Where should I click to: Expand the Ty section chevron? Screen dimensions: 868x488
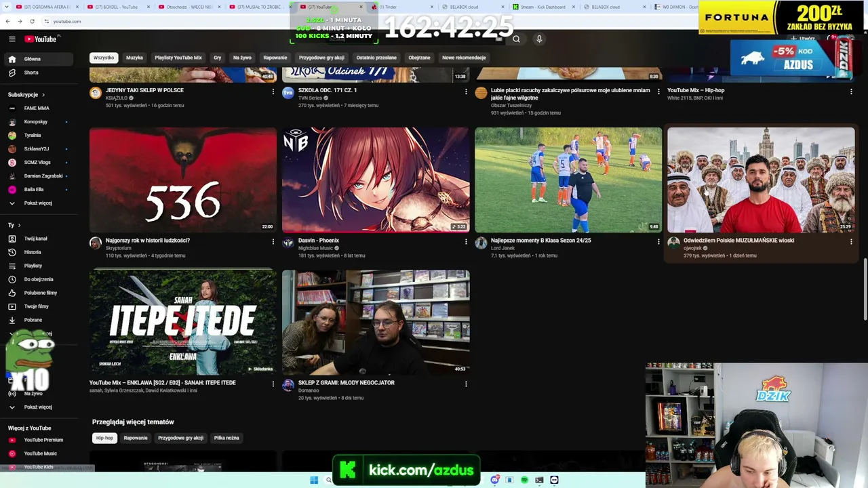19,225
